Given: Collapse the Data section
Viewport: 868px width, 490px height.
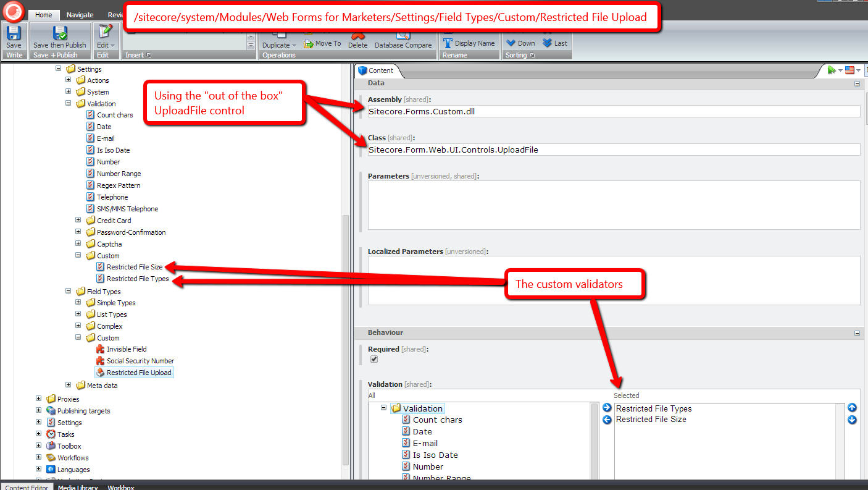Looking at the screenshot, I should [857, 83].
